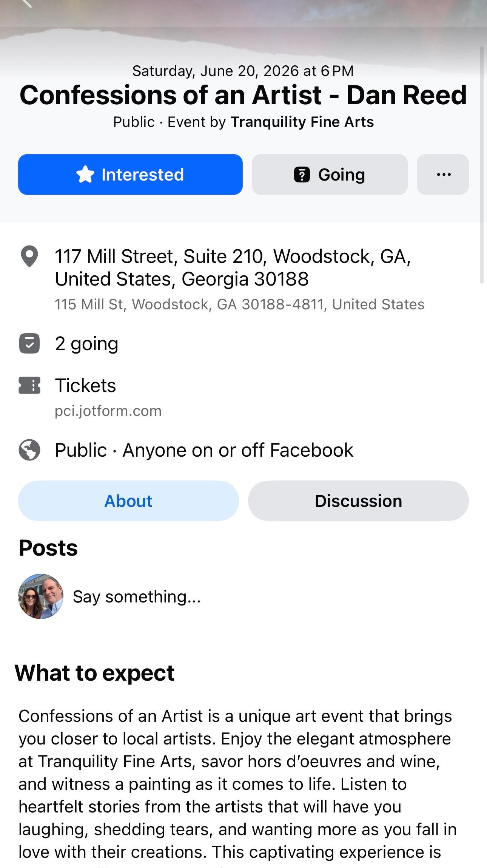The height and width of the screenshot is (868, 487).
Task: Tap the globe privacy icon
Action: [x=29, y=450]
